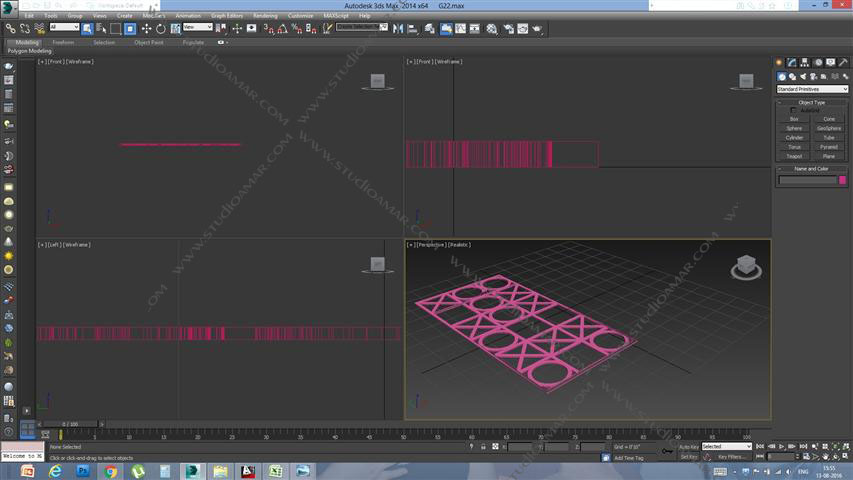Select the Select and Move tool
Image resolution: width=853 pixels, height=480 pixels.
coord(146,28)
